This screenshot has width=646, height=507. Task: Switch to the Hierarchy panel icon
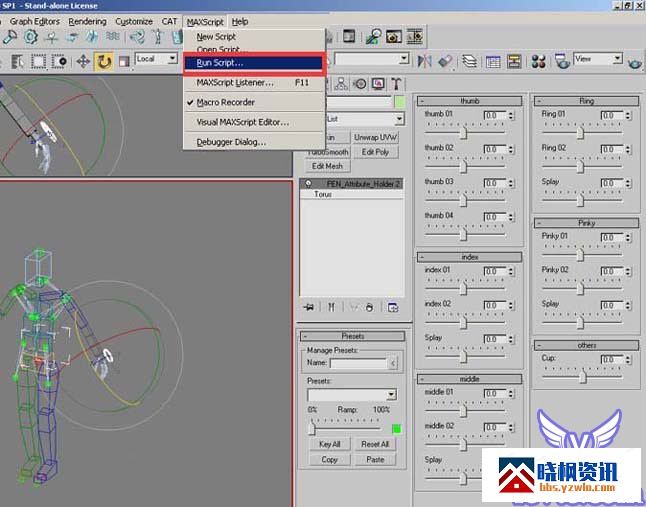(341, 84)
